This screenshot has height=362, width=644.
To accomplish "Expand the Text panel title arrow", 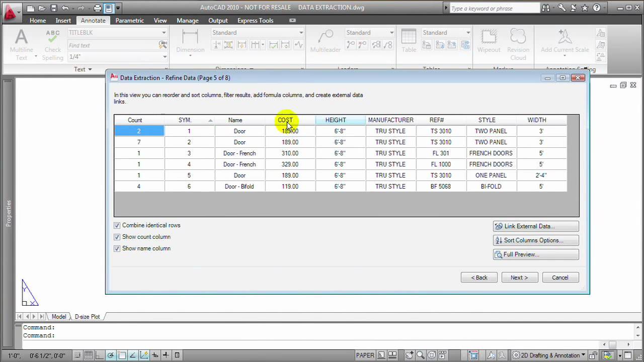I will pyautogui.click(x=90, y=69).
